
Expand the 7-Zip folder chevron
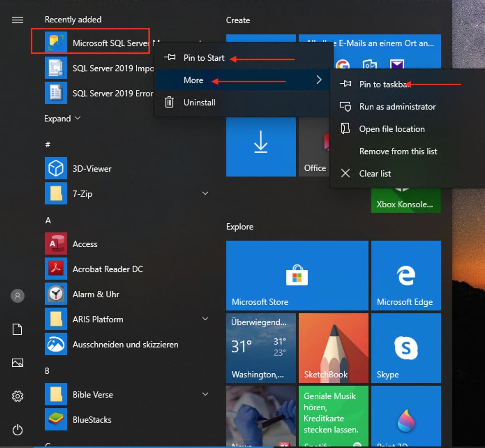pyautogui.click(x=205, y=193)
